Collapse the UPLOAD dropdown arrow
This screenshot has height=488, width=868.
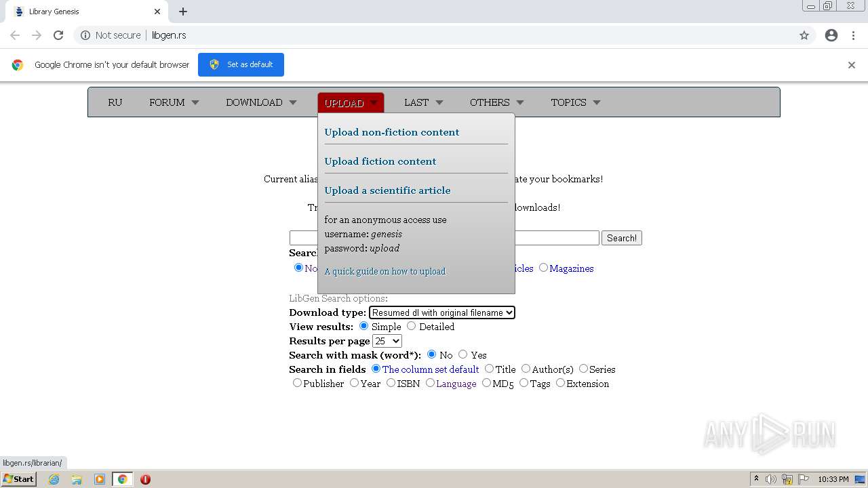pyautogui.click(x=374, y=103)
